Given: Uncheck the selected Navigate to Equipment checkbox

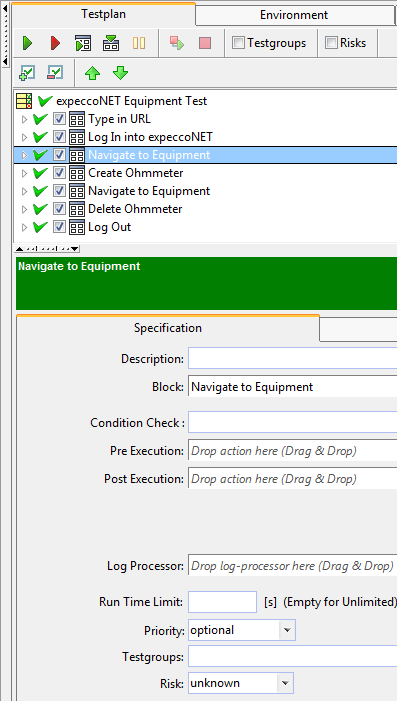Looking at the screenshot, I should 59,155.
